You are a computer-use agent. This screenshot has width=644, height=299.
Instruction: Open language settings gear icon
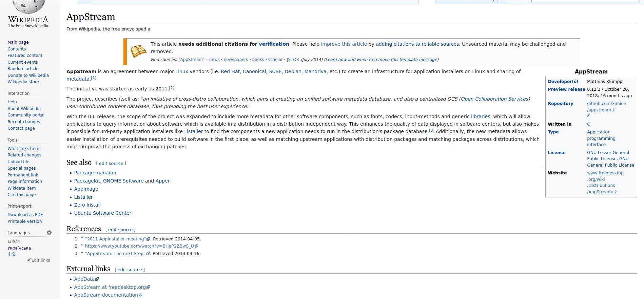point(49,233)
